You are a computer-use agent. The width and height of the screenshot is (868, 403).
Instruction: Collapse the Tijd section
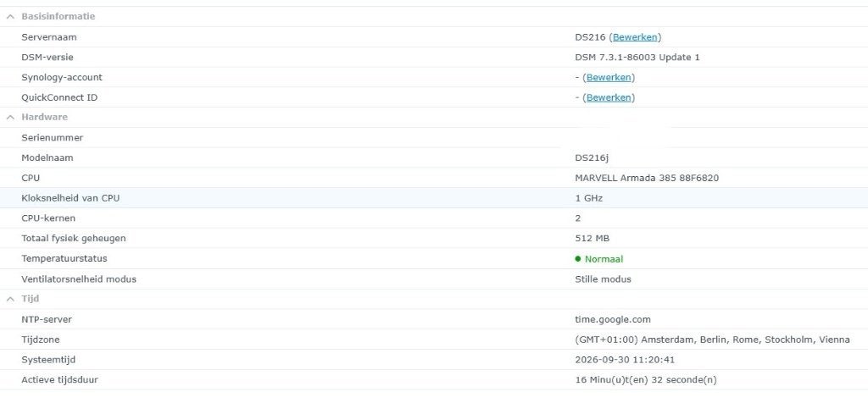tap(10, 299)
